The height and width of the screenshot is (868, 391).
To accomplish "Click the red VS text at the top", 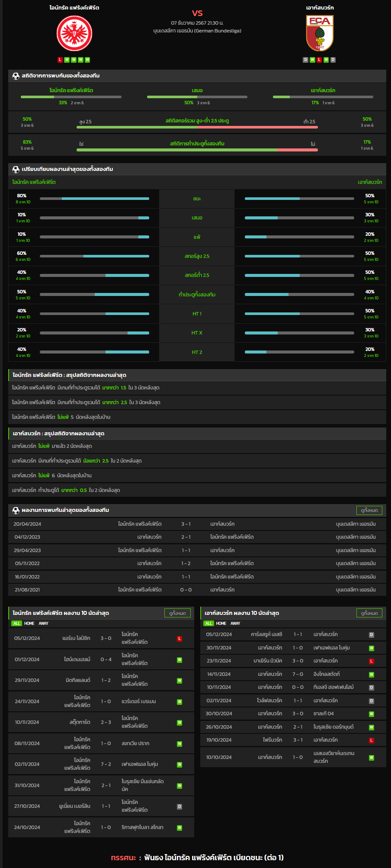I will [x=197, y=13].
